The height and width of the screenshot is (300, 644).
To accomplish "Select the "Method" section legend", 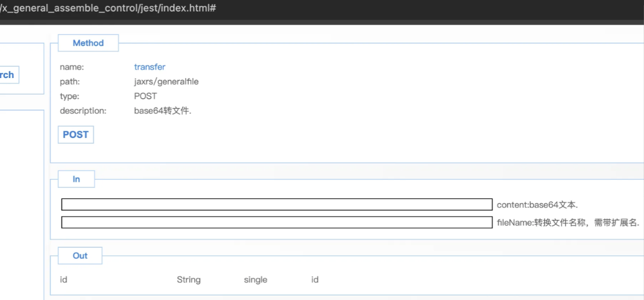I will [88, 43].
